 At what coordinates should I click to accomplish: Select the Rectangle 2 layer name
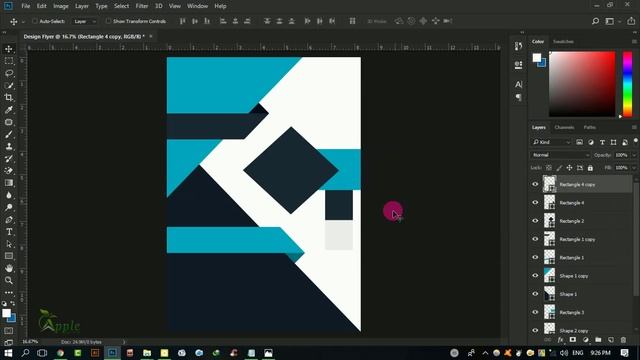pos(571,221)
